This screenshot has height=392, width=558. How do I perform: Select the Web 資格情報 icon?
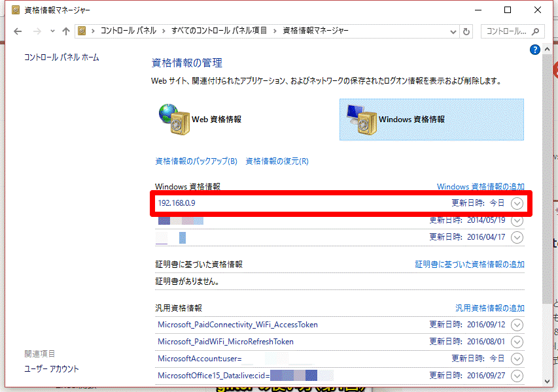[196, 120]
